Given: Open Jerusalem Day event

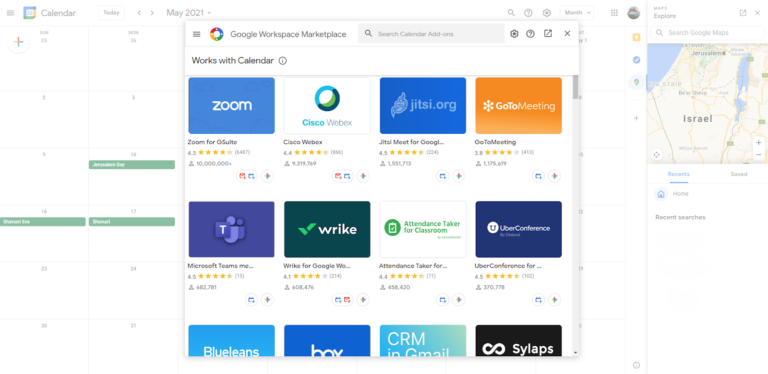Looking at the screenshot, I should [x=132, y=165].
